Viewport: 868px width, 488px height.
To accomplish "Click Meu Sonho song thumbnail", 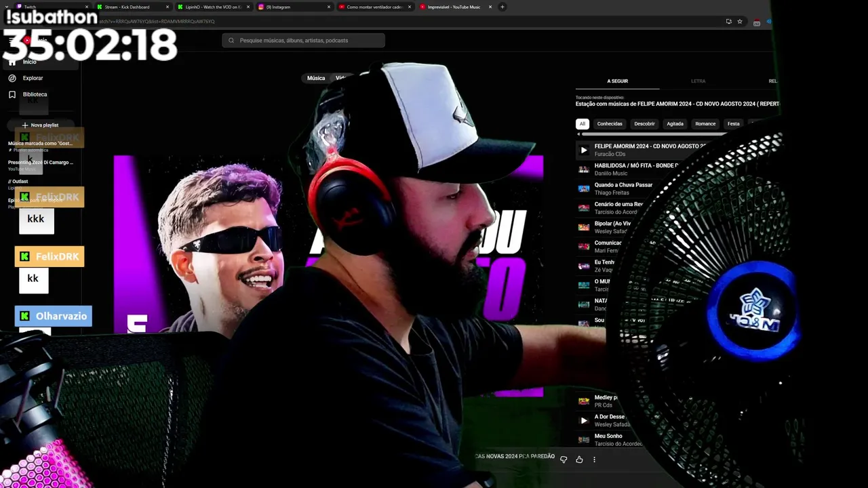I will click(584, 440).
